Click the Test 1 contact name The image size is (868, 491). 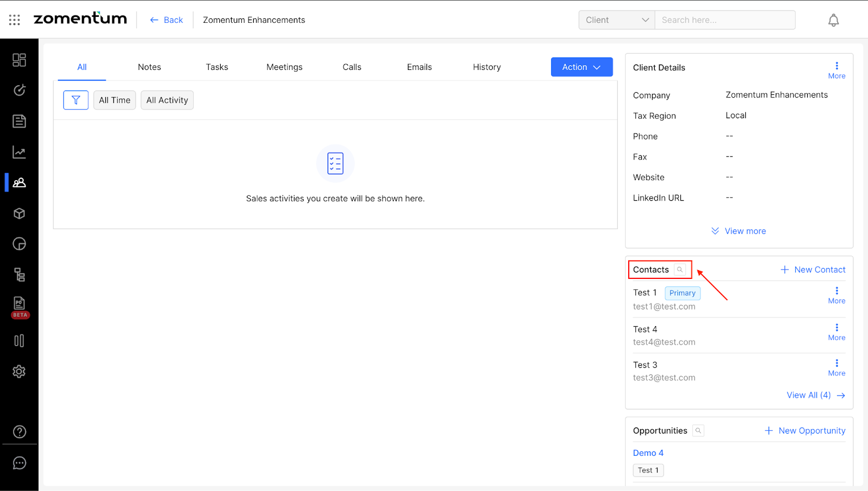pyautogui.click(x=645, y=292)
